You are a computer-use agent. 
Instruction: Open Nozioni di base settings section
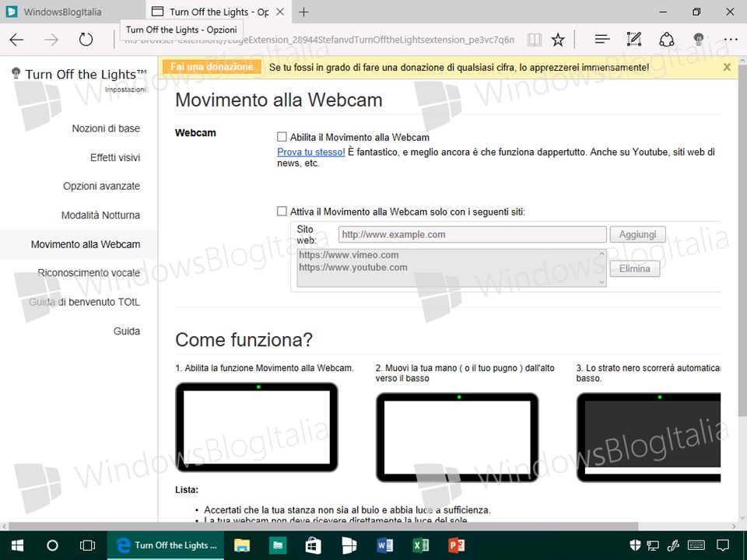coord(106,128)
